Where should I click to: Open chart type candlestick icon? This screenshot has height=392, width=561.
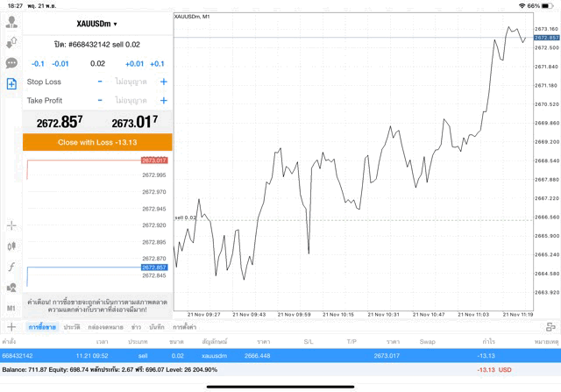tap(11, 246)
